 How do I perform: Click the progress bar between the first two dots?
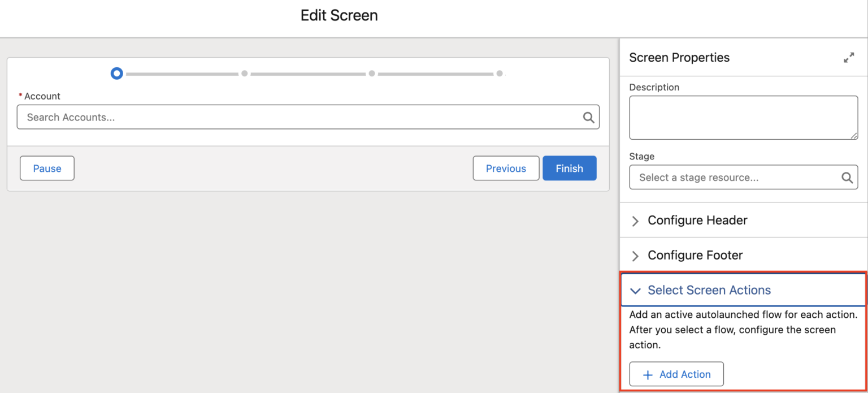point(181,73)
